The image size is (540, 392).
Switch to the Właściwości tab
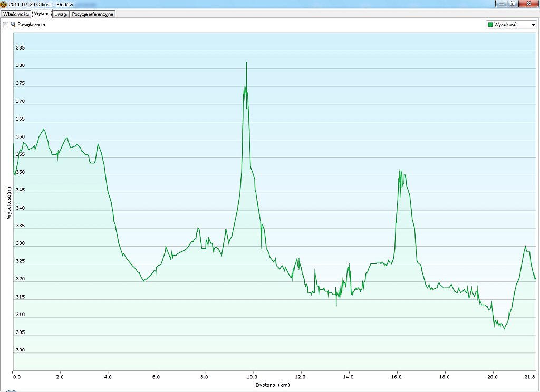pos(16,14)
